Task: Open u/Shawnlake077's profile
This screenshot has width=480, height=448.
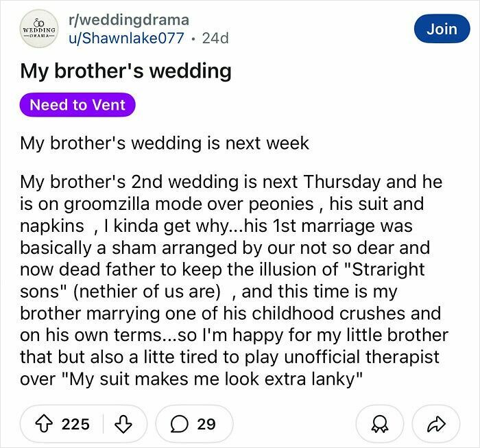Action: 123,38
